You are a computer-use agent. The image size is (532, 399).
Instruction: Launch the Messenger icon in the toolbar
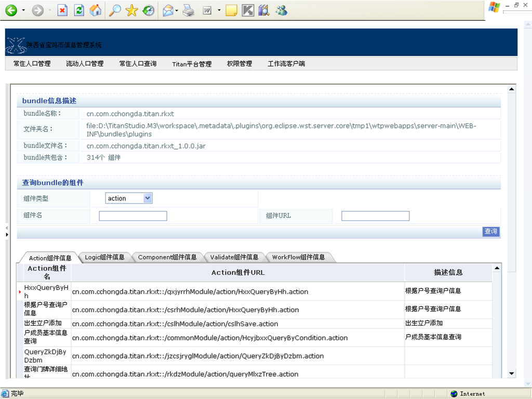click(x=281, y=10)
